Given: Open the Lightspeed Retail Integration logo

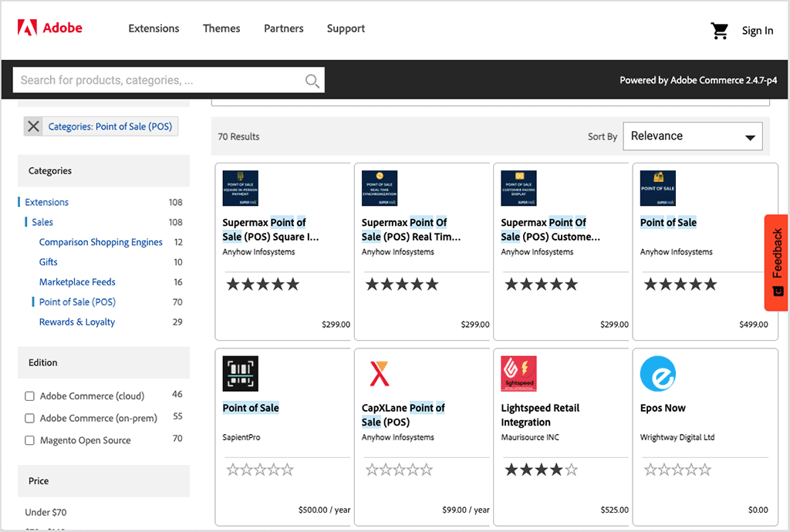Looking at the screenshot, I should coord(518,373).
